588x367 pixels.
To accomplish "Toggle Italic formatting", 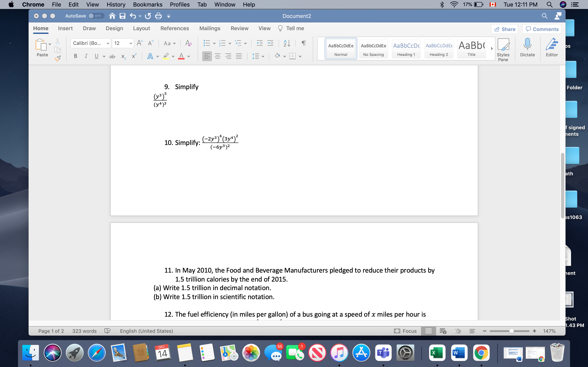I will pyautogui.click(x=86, y=56).
